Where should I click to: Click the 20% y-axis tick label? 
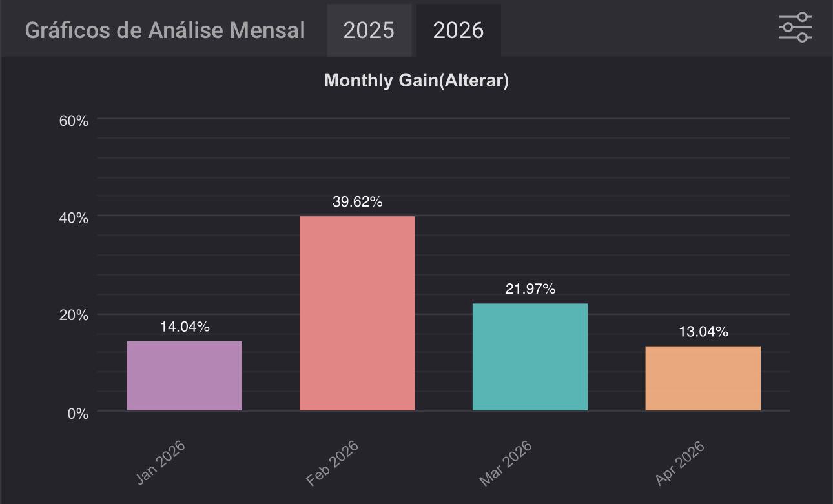tap(74, 316)
